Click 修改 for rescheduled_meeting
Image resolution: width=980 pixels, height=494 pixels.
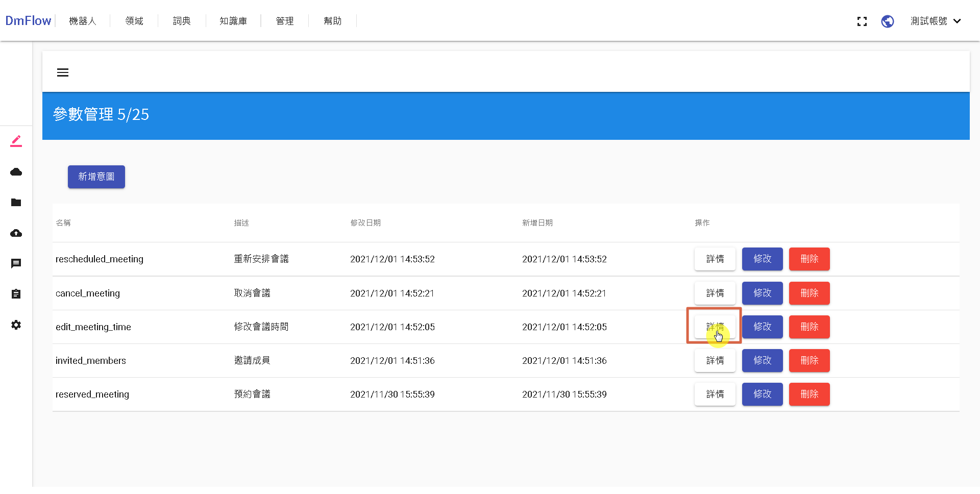[x=763, y=259]
